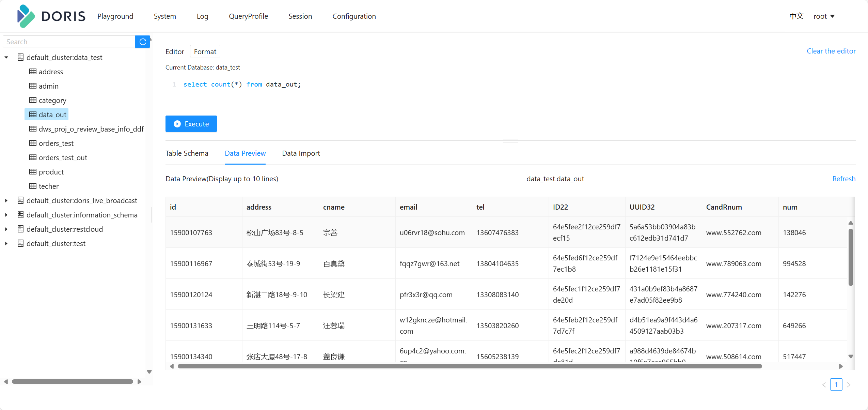Viewport: 868px width, 410px height.
Task: Click the email column header
Action: click(x=433, y=207)
